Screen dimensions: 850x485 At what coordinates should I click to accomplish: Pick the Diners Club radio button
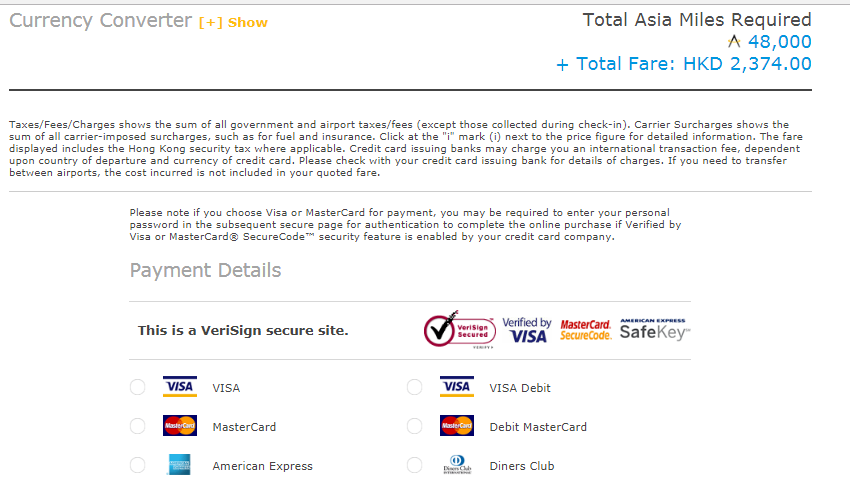(415, 465)
